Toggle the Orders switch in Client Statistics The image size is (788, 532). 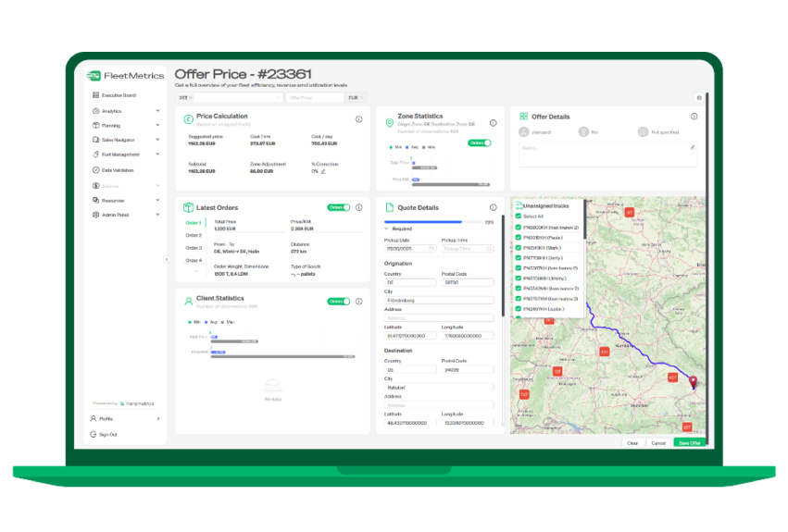(338, 301)
